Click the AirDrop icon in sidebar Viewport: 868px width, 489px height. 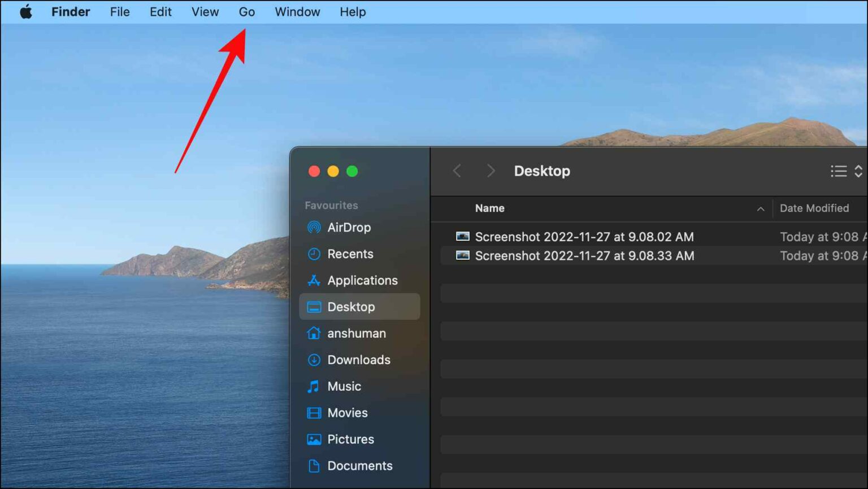[x=314, y=228]
